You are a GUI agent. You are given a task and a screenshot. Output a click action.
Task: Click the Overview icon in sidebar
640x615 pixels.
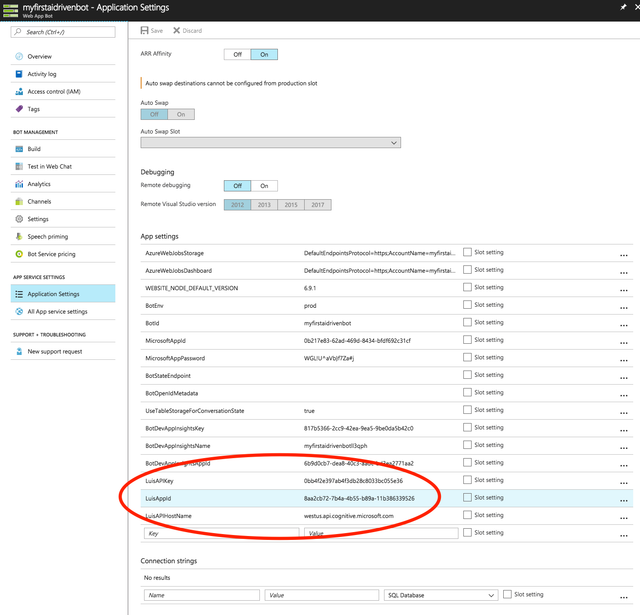(19, 56)
